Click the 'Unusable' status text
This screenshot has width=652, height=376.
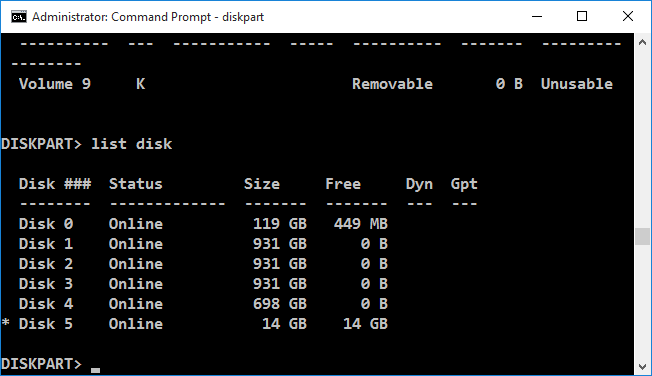577,84
